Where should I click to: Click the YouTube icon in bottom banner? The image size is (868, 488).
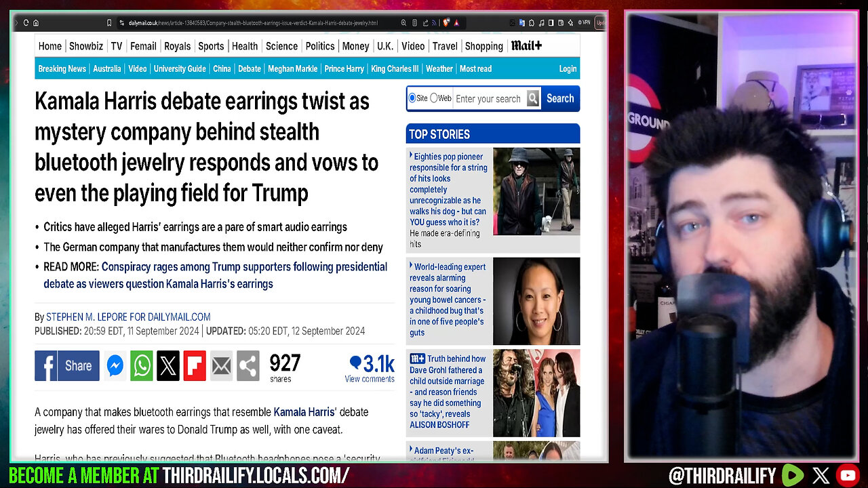tap(848, 476)
